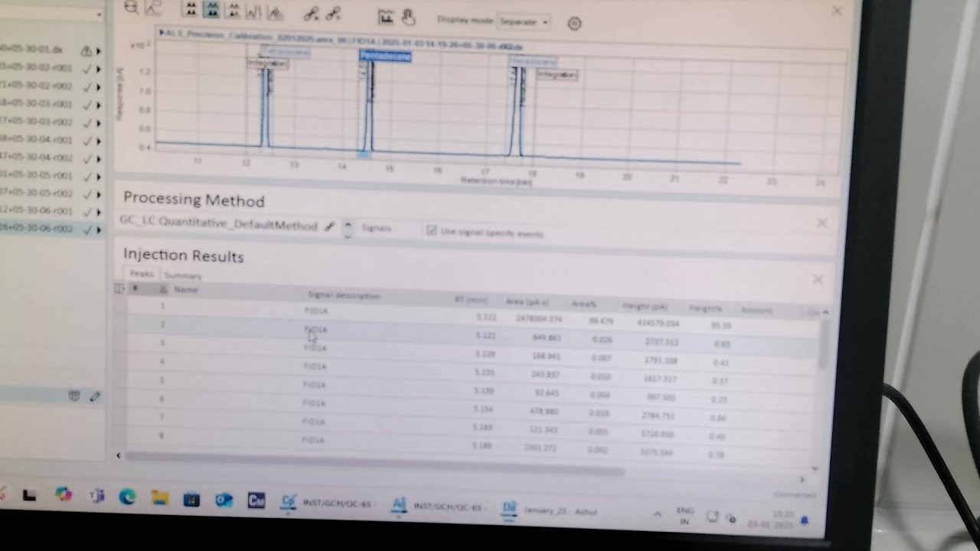The height and width of the screenshot is (551, 980).
Task: Show hidden system tray icons chevron
Action: tap(657, 514)
